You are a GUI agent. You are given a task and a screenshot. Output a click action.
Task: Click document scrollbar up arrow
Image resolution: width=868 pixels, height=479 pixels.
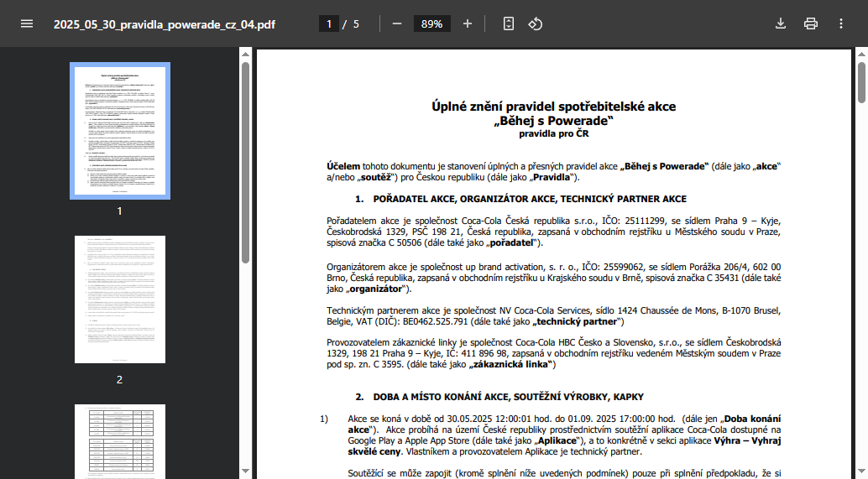coord(861,54)
